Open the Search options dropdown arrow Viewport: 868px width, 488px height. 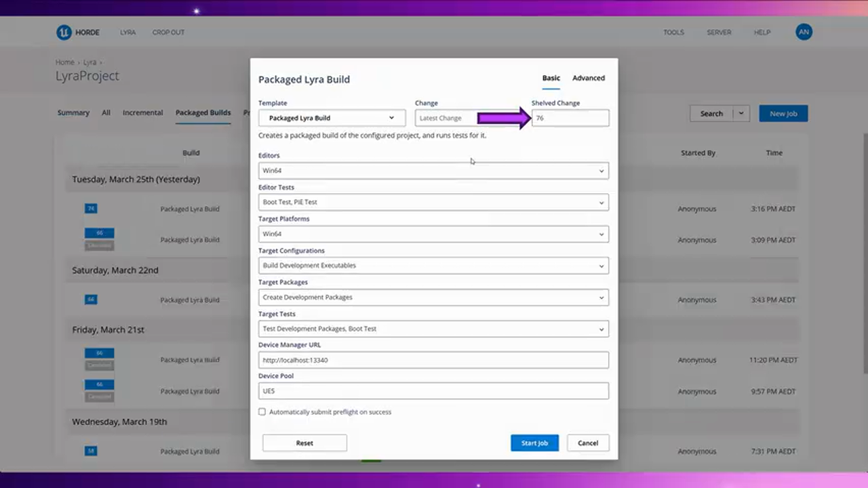click(x=741, y=114)
